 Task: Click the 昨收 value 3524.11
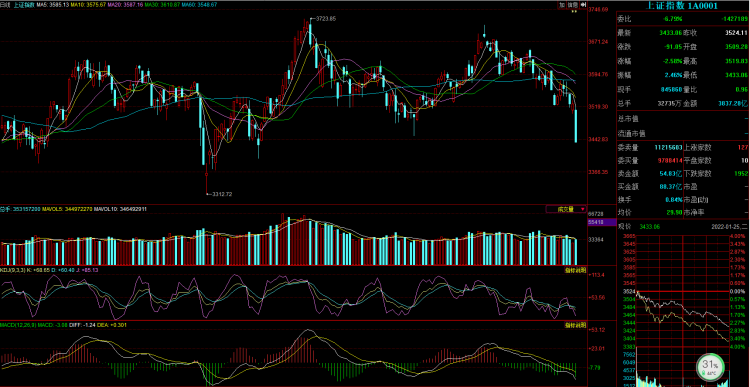tap(737, 33)
